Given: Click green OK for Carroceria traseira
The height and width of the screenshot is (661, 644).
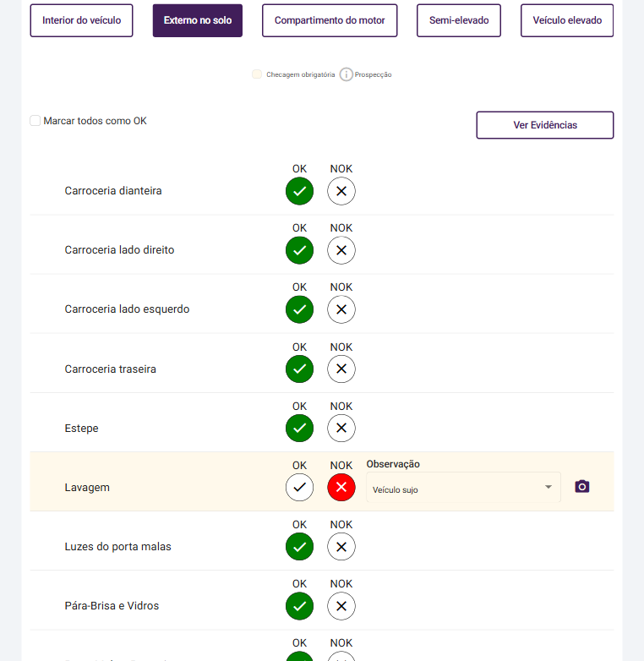Looking at the screenshot, I should (299, 369).
